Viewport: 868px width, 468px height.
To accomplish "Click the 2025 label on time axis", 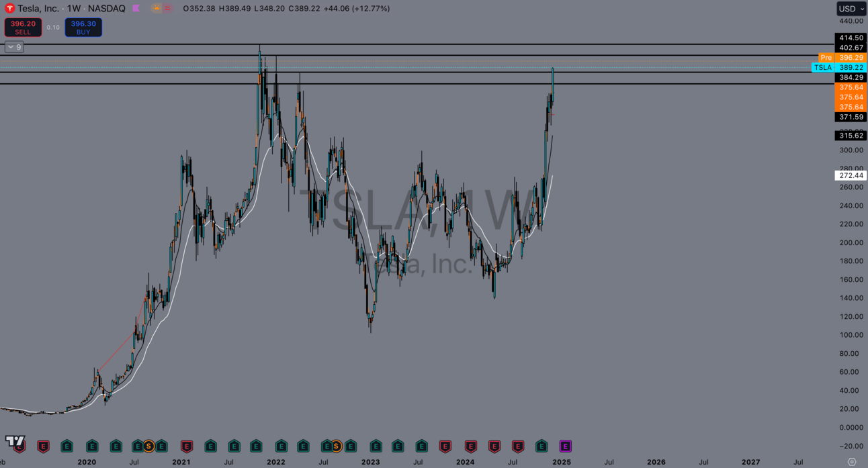I will click(562, 462).
